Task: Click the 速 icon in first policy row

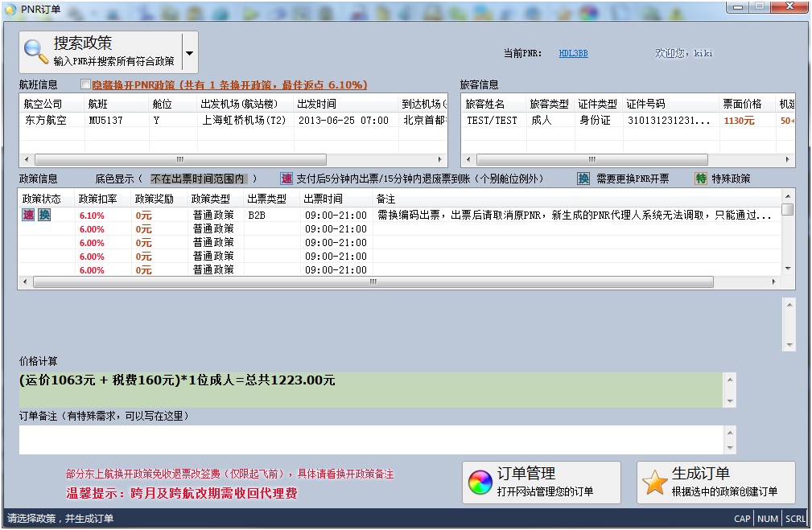Action: [x=28, y=215]
